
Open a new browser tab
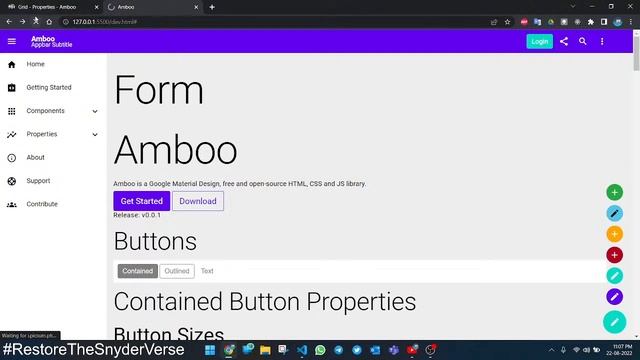click(212, 7)
